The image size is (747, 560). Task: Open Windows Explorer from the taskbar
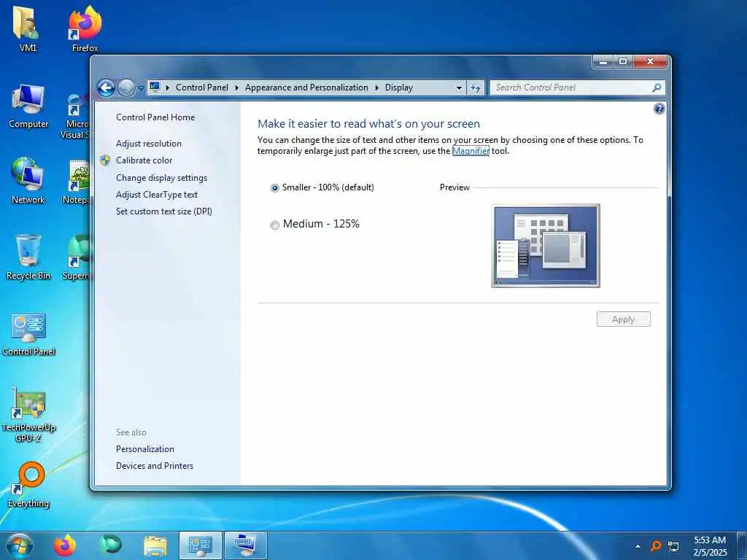155,545
